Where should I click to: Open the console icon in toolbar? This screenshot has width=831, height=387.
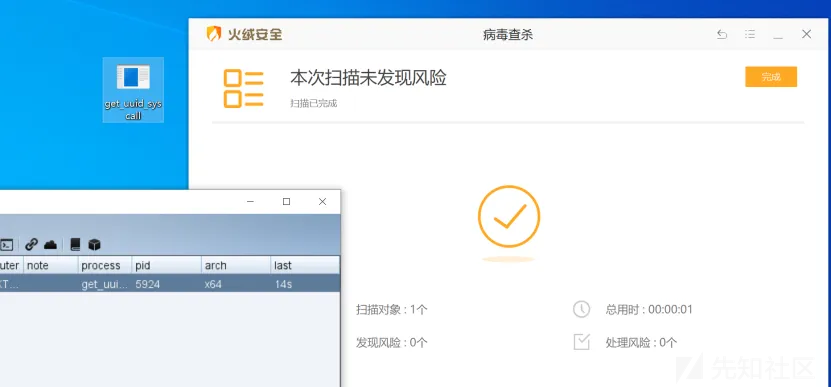tap(6, 245)
